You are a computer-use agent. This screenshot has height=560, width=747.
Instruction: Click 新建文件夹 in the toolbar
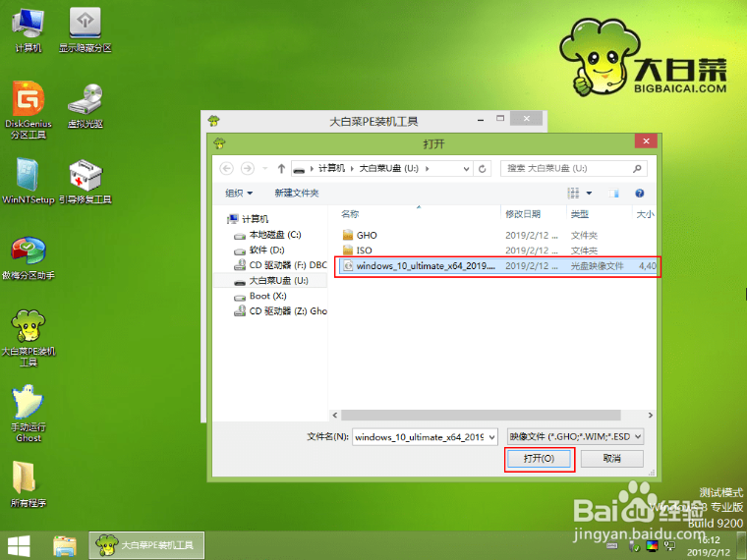tap(296, 193)
